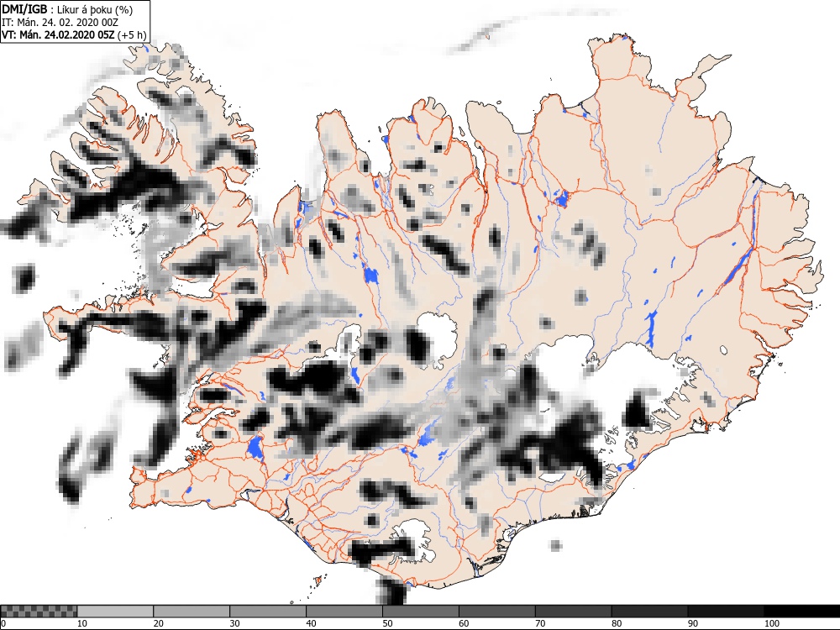Click the legend label 0

pyautogui.click(x=3, y=623)
